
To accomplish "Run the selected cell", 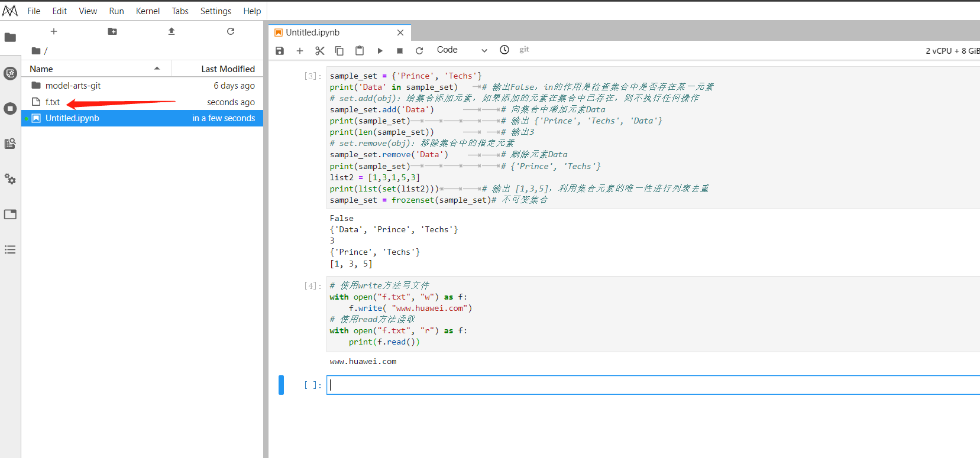I will click(380, 51).
